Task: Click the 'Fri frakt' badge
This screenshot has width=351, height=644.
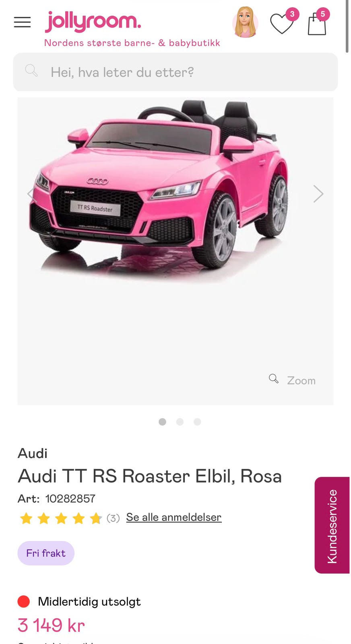Action: 46,553
